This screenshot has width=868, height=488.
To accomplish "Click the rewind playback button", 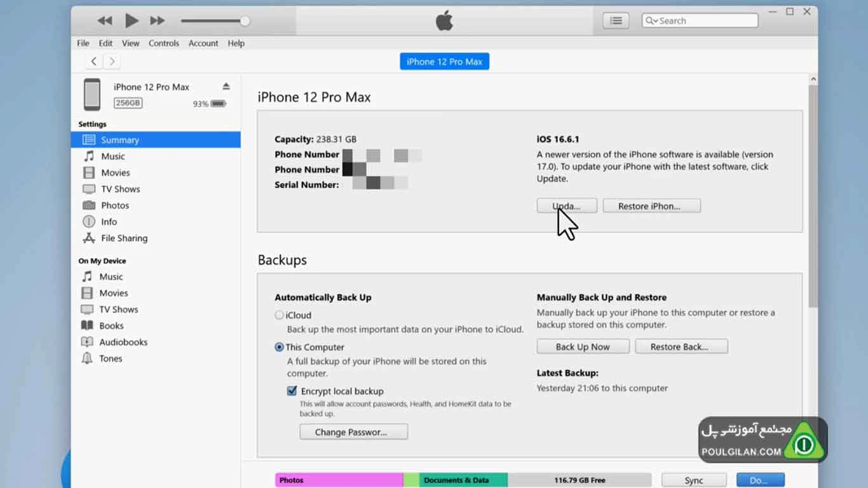I will pyautogui.click(x=105, y=21).
